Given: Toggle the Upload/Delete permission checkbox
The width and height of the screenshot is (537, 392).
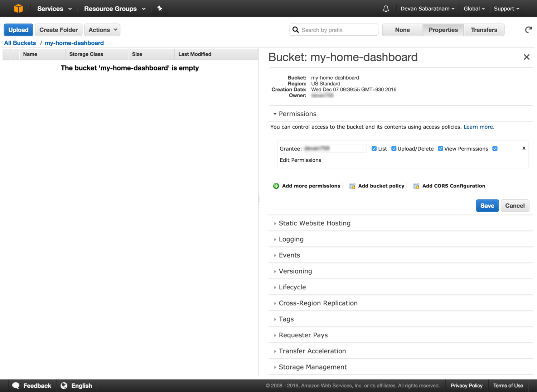Looking at the screenshot, I should [394, 148].
